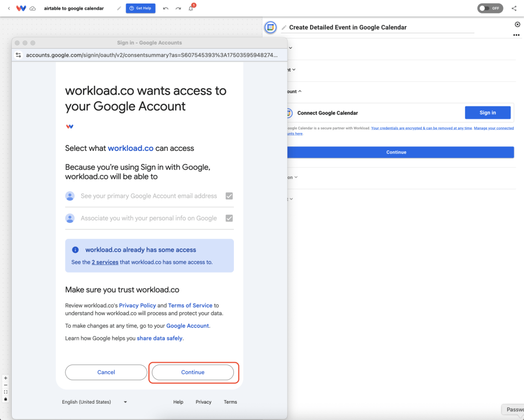This screenshot has width=524, height=420.
Task: Open Privacy in the sign-in footer
Action: (204, 402)
